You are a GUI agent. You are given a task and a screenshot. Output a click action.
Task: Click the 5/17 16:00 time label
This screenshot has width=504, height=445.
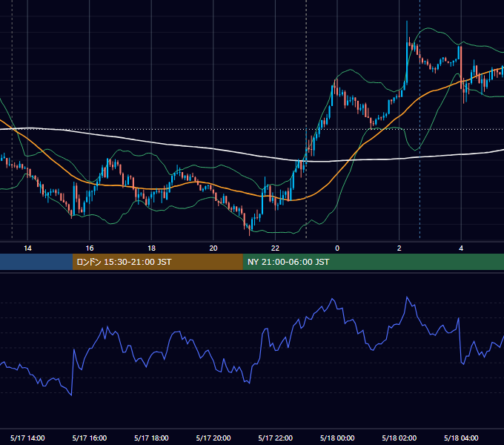pos(90,438)
